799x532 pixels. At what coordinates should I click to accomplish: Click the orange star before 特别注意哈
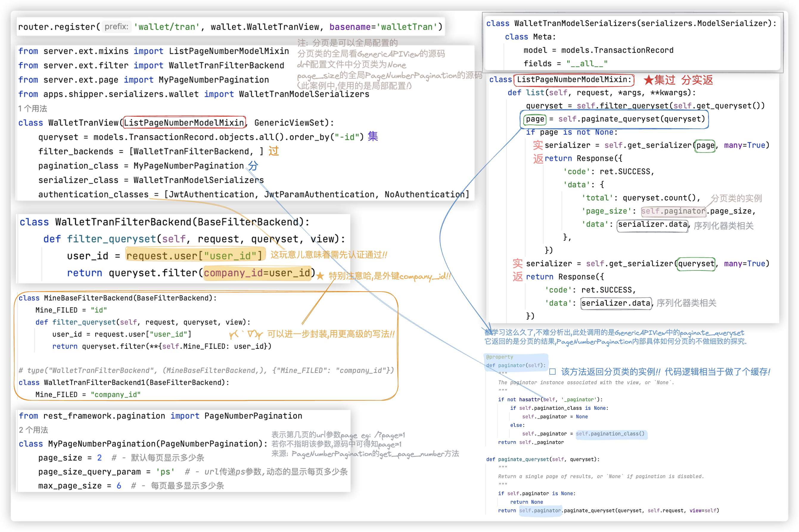pyautogui.click(x=320, y=276)
